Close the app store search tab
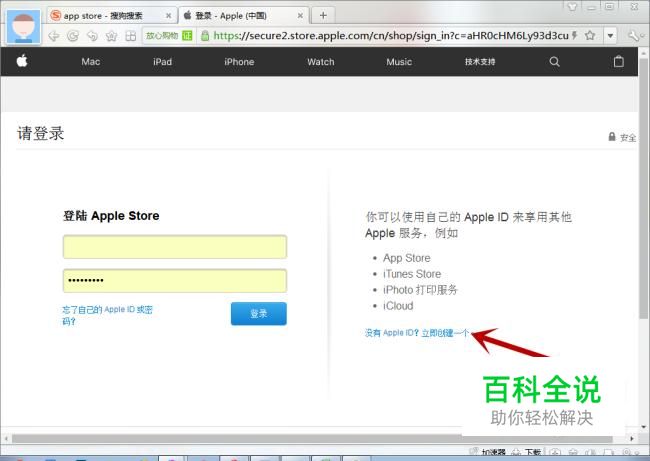This screenshot has width=650, height=461. point(168,16)
